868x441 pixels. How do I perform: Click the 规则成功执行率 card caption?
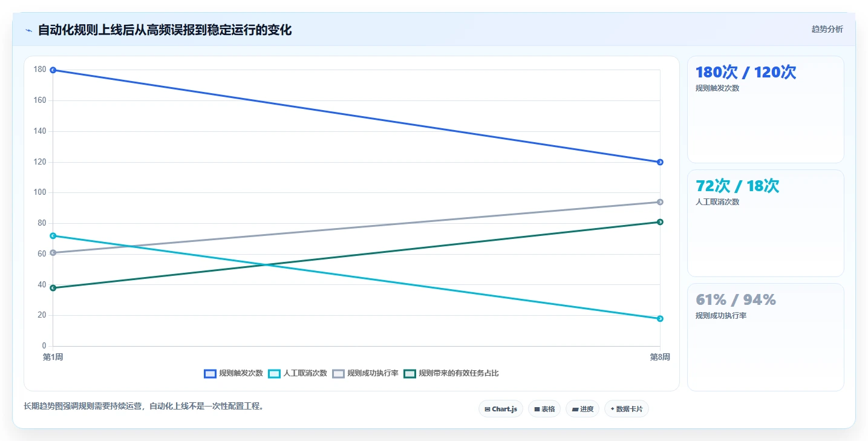pyautogui.click(x=721, y=316)
